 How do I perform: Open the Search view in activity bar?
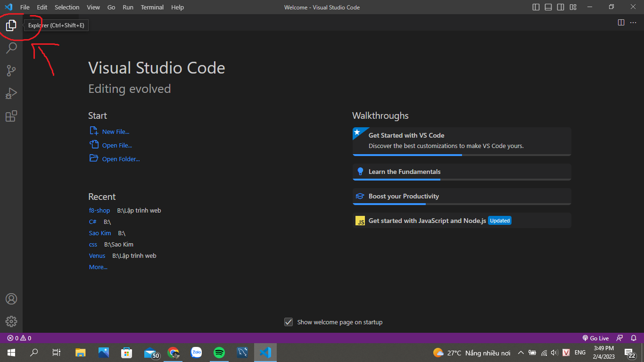click(11, 48)
